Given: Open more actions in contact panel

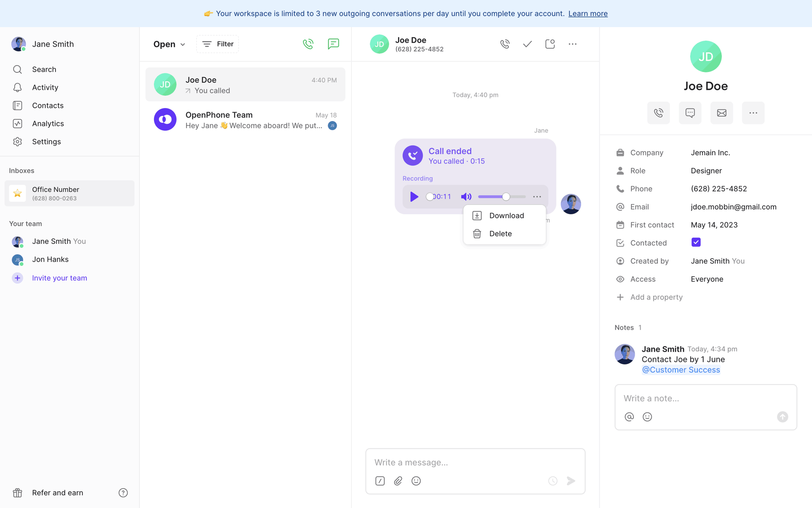Looking at the screenshot, I should (x=753, y=113).
